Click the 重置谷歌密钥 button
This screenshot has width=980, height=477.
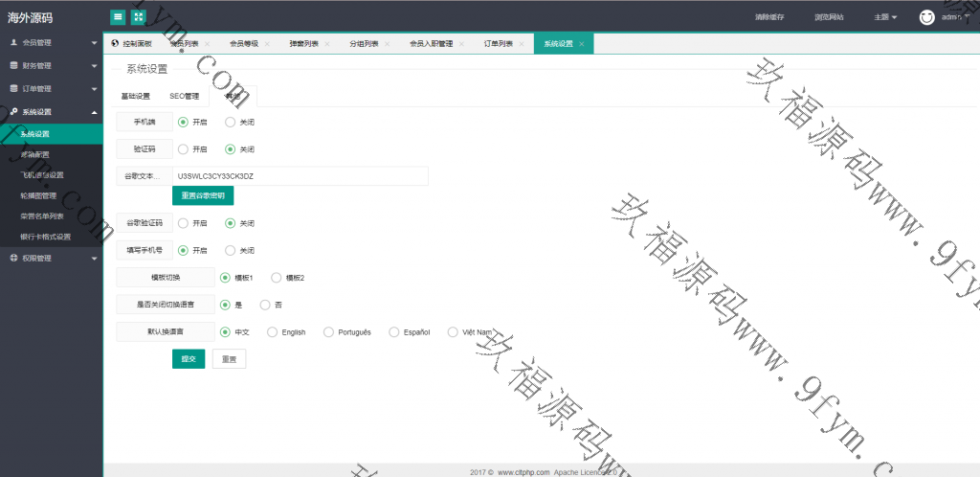pyautogui.click(x=202, y=195)
